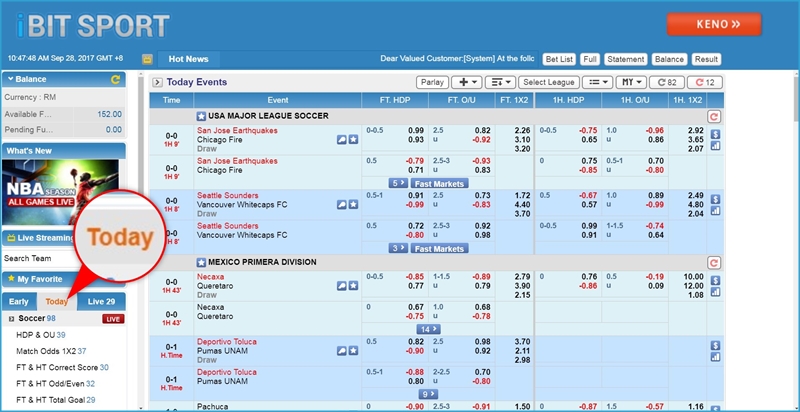
Task: Refresh the USA Major League Soccer odds
Action: (713, 117)
